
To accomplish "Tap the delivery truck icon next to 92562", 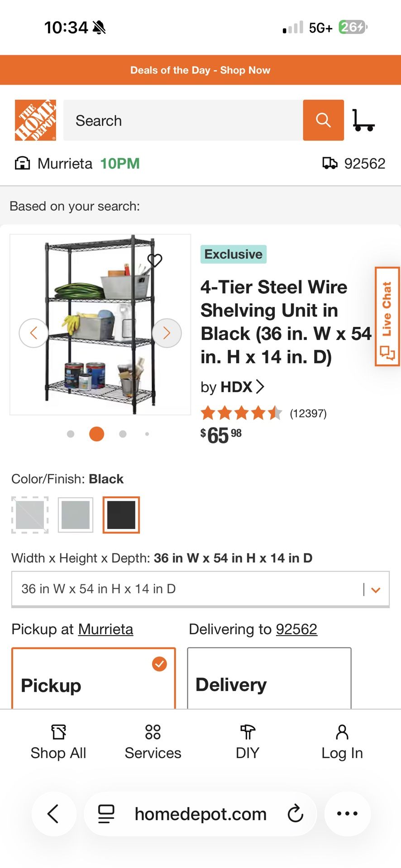I will coord(330,163).
